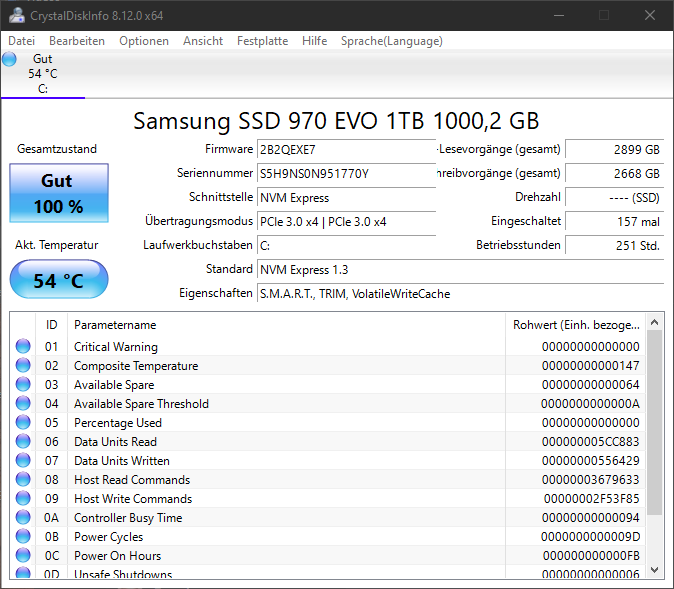Click raw value 0000000000009D
Image resolution: width=674 pixels, height=589 pixels.
tap(591, 537)
